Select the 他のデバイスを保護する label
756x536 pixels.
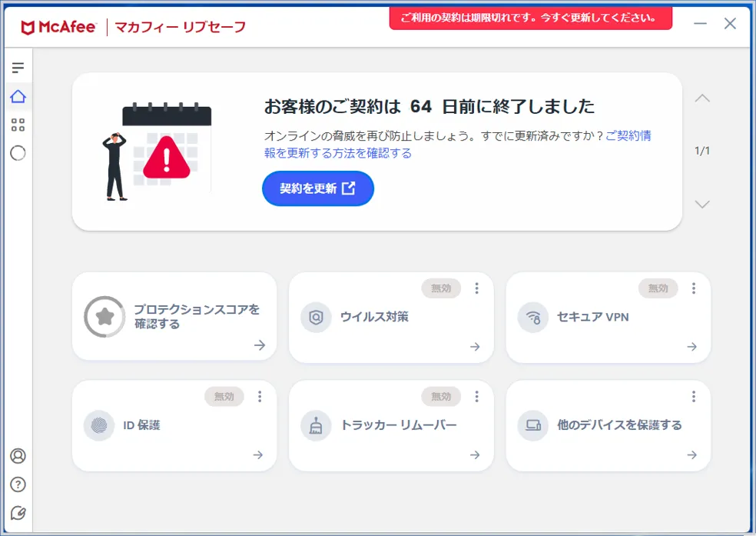(x=619, y=425)
